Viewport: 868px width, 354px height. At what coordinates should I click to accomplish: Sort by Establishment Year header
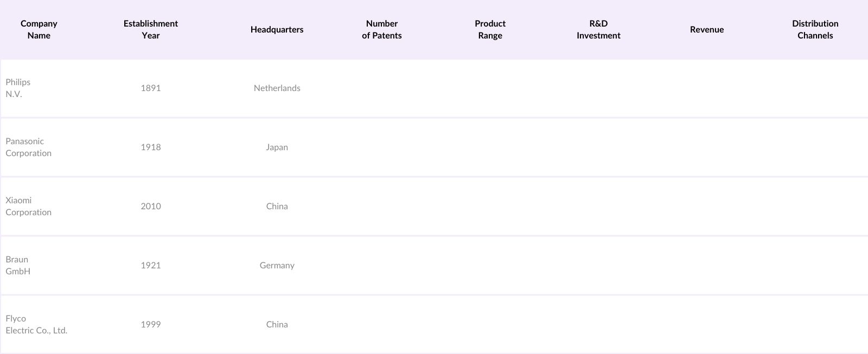pos(151,29)
